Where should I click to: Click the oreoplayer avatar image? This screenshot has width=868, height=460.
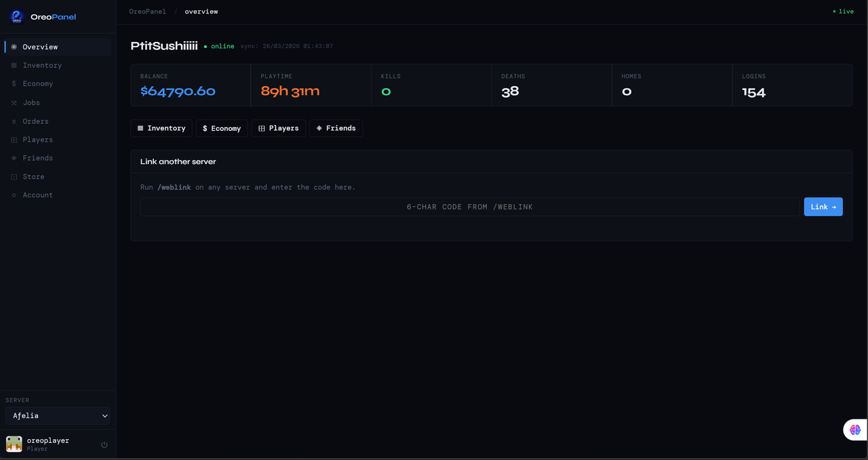(14, 444)
